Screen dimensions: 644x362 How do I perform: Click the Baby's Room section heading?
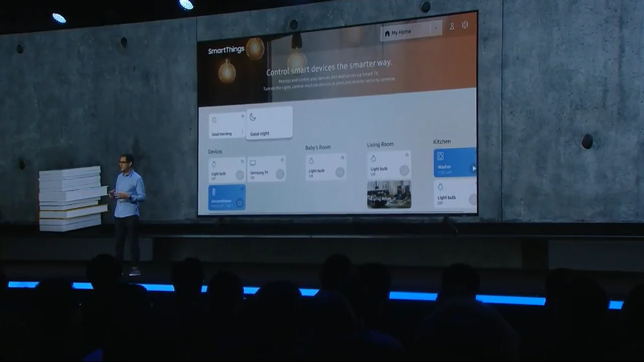click(x=318, y=147)
